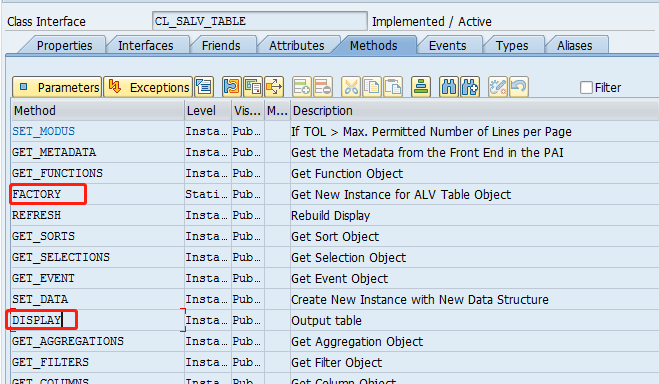Select the Methods tab
This screenshot has width=659, height=384.
point(374,45)
